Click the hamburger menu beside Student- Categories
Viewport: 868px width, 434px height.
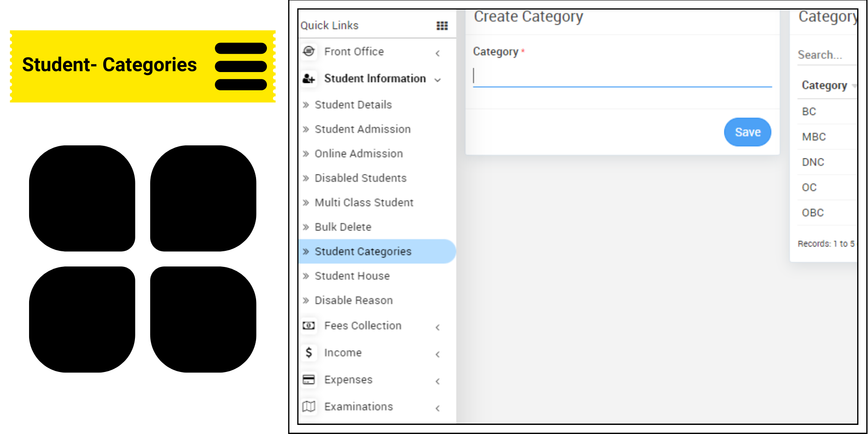tap(241, 66)
